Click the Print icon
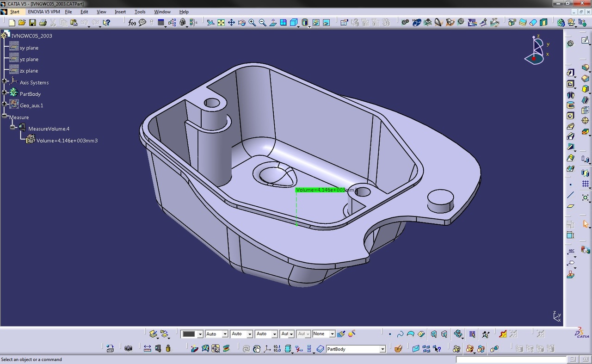 (43, 22)
